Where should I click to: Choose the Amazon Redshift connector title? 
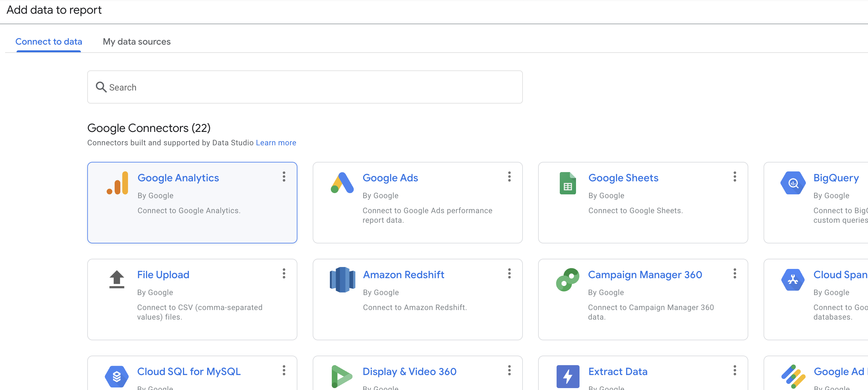coord(403,274)
